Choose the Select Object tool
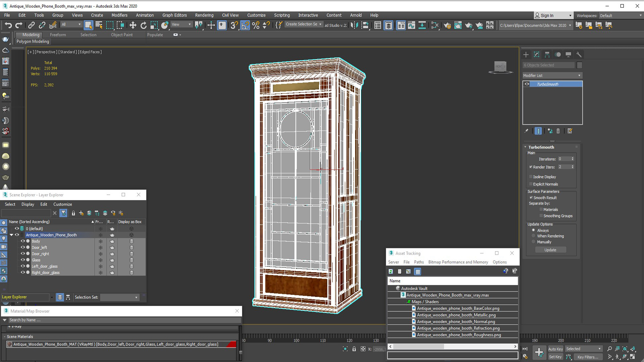Viewport: 644px width, 362px height. tap(88, 25)
